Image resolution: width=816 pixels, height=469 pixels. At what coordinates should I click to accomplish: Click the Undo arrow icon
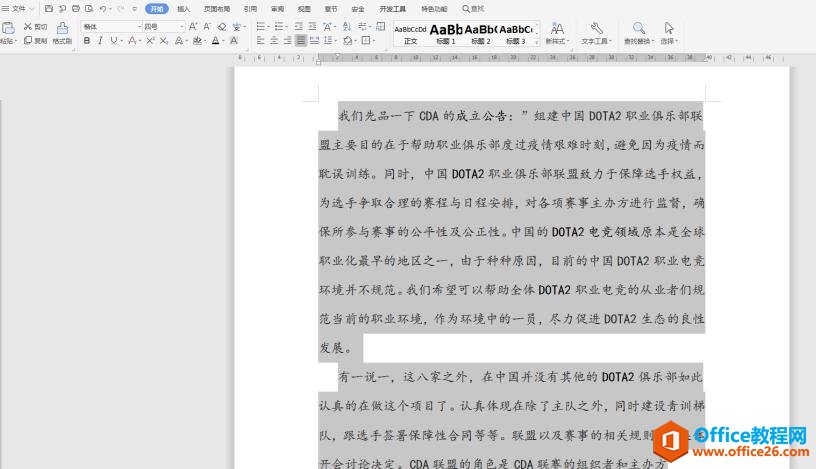coord(103,8)
